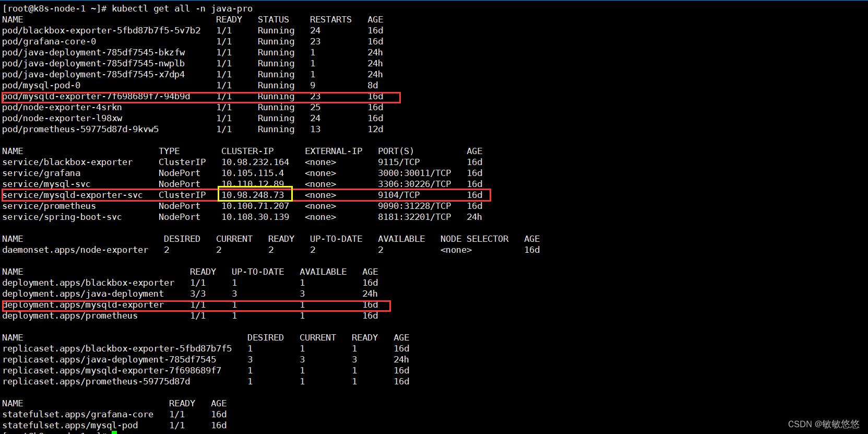Click the 12d age of prometheus pod
Image resolution: width=868 pixels, height=434 pixels.
(x=375, y=129)
